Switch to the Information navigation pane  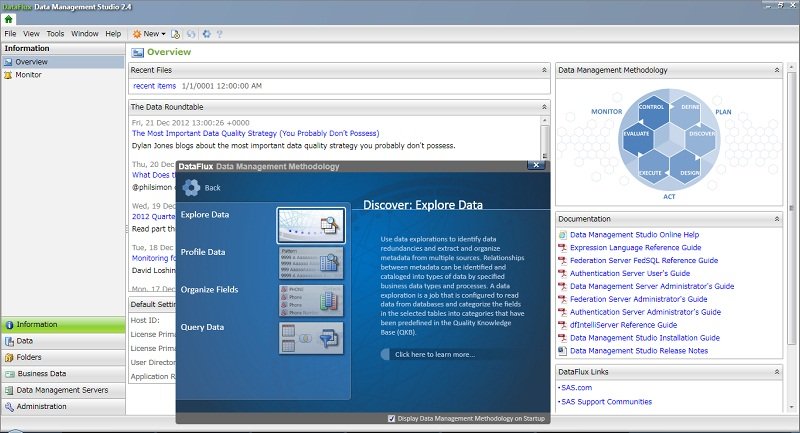63,324
